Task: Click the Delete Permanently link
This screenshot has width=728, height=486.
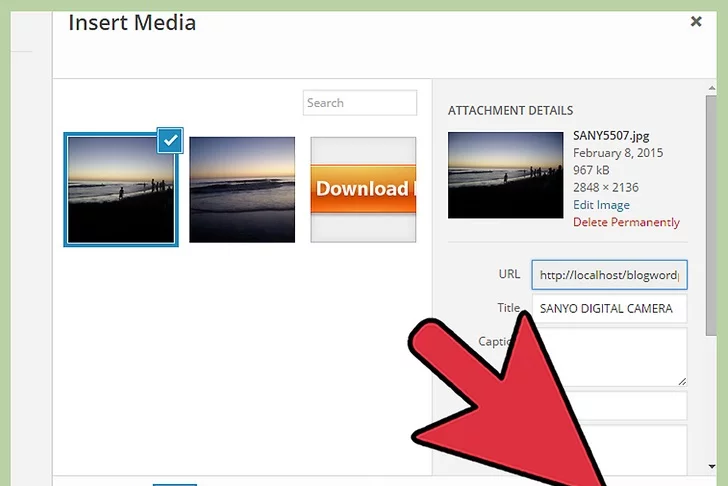Action: 626,222
